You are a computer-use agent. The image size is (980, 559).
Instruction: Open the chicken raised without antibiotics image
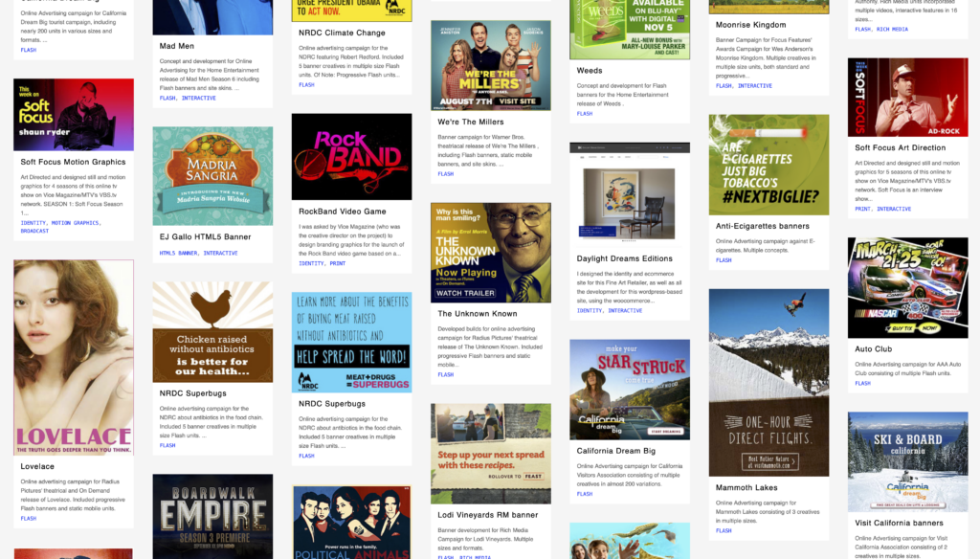click(212, 331)
